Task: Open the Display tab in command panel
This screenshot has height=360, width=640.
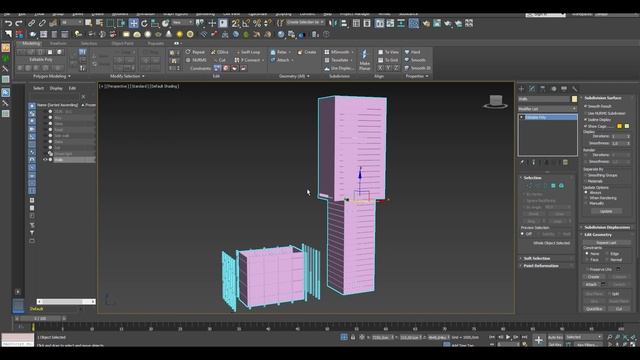Action: pos(564,89)
